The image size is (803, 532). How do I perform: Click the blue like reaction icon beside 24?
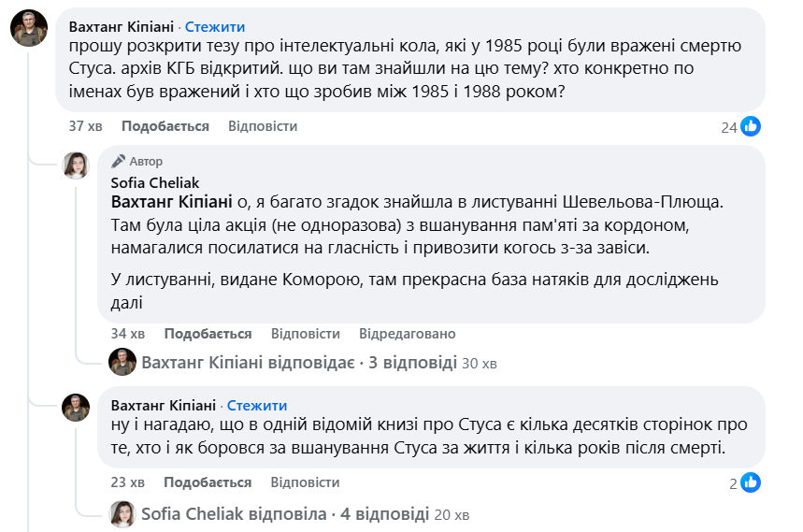click(751, 126)
